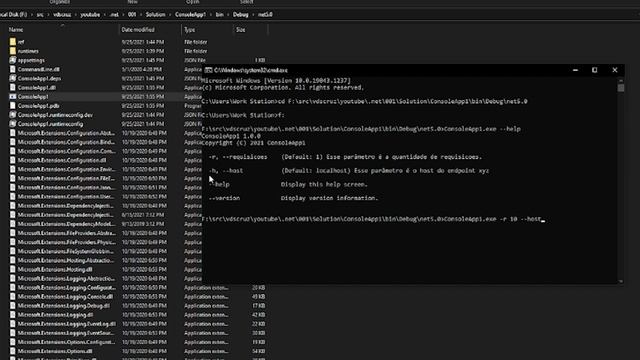Click icon of Microsoft.Extensions.DependencyModel file
The width and height of the screenshot is (640, 360).
coord(13,224)
